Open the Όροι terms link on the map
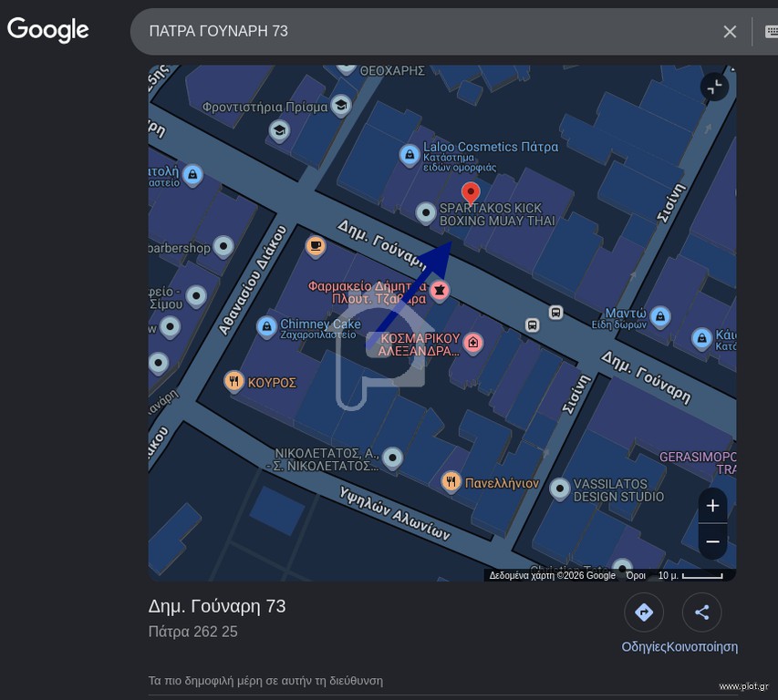The width and height of the screenshot is (778, 700). tap(636, 575)
